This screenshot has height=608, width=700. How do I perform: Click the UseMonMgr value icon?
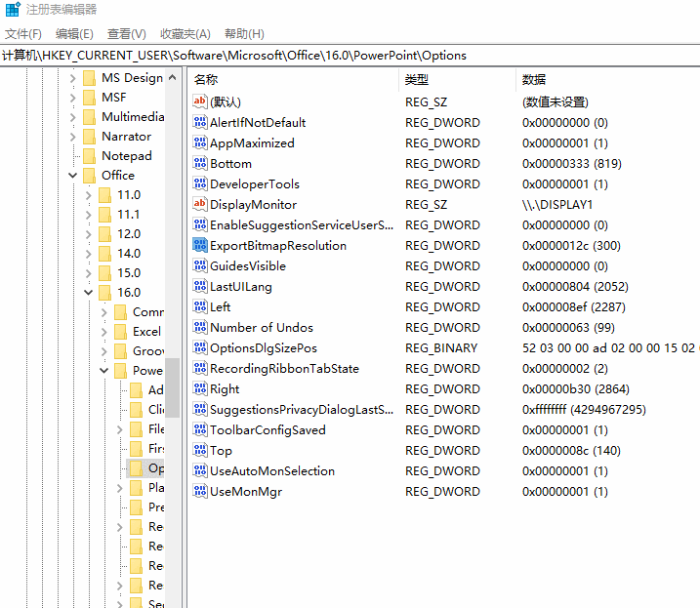pos(200,491)
